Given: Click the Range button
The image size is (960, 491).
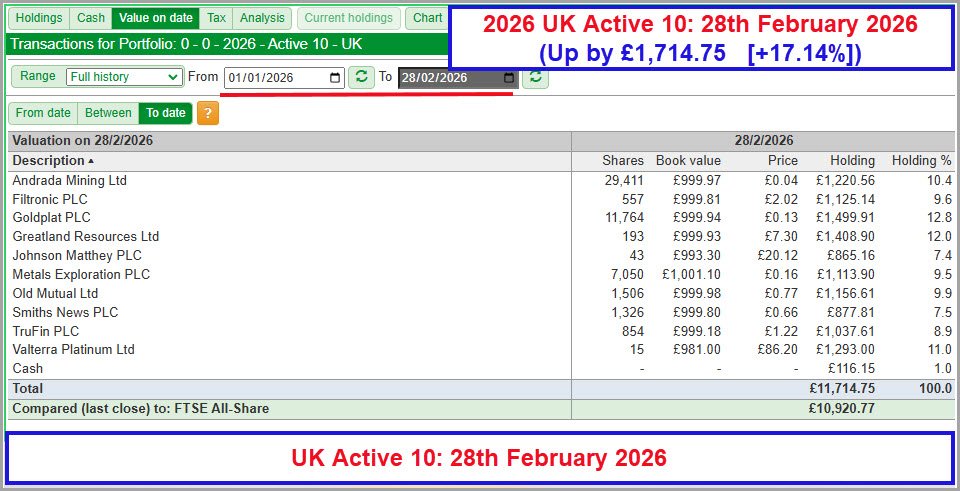Looking at the screenshot, I should point(38,77).
